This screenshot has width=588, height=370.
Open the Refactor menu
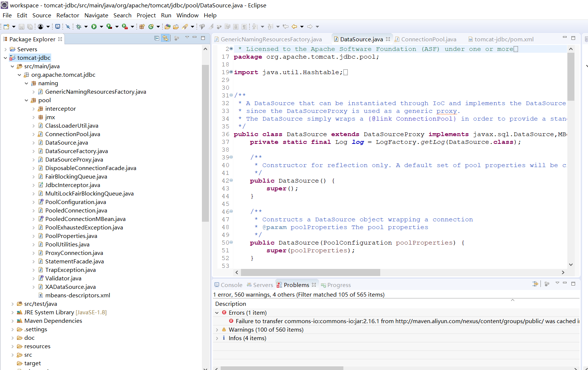click(x=68, y=15)
